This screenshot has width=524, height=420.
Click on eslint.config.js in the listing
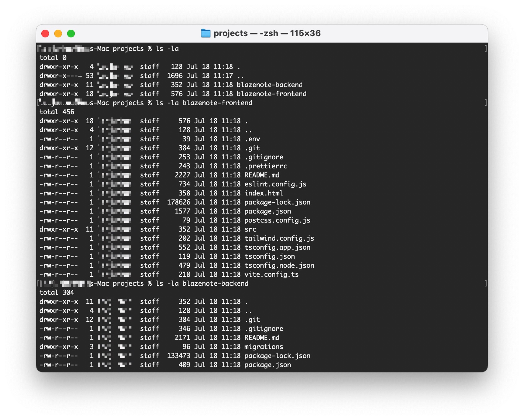tap(275, 184)
